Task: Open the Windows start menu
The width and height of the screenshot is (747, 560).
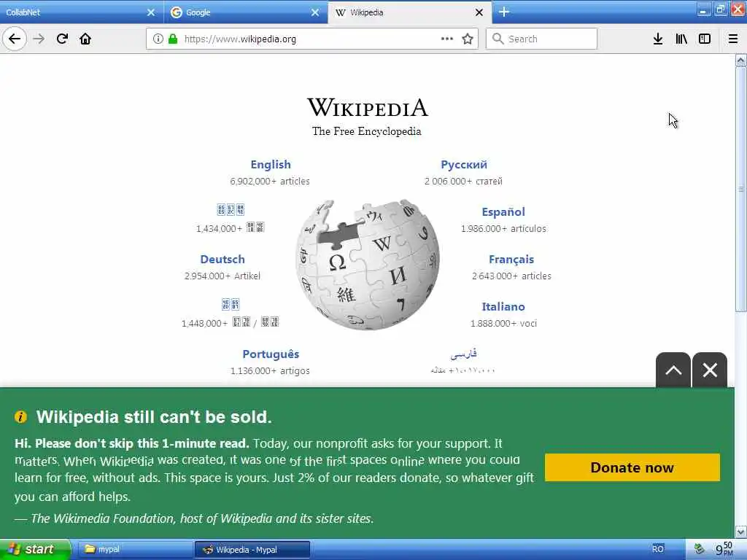Action: [35, 550]
